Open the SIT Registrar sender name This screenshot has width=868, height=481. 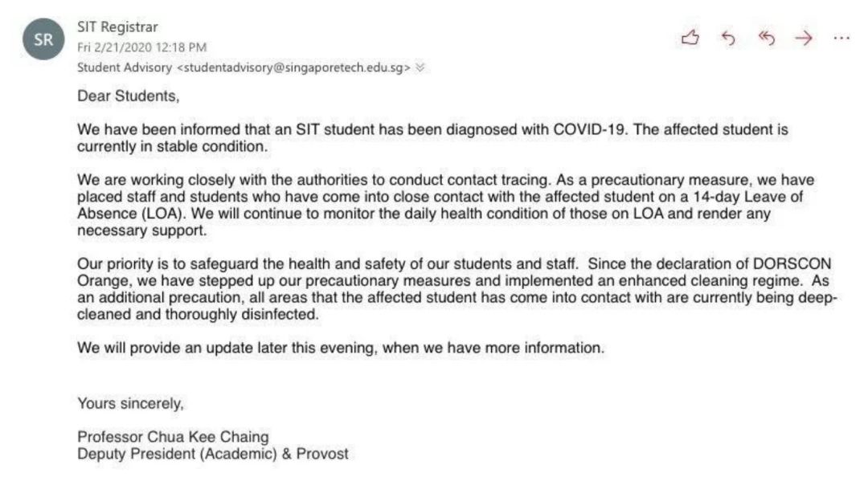click(117, 27)
